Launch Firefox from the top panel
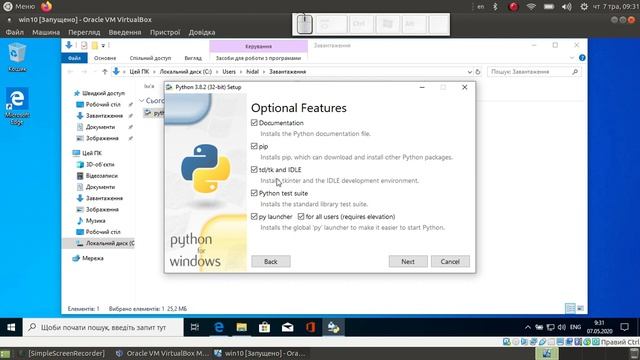This screenshot has width=640, height=360. point(47,7)
